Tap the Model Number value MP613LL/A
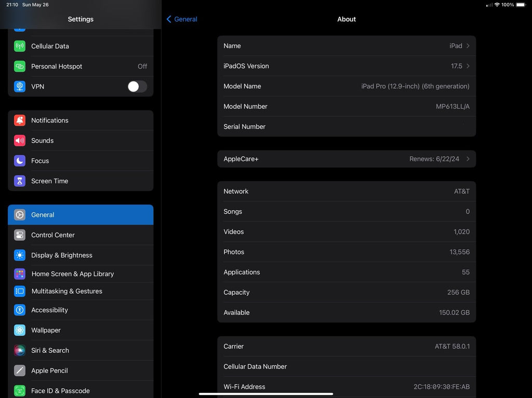Screen dimensions: 532x398 (452, 106)
